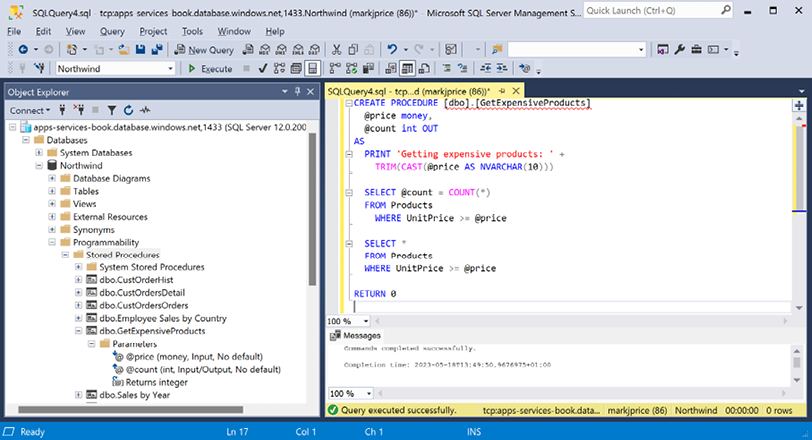The height and width of the screenshot is (440, 812).
Task: Start an Analysis Services MDX query
Action: (x=265, y=50)
